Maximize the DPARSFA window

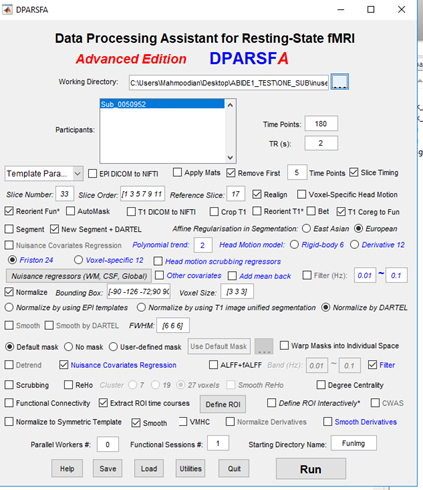coord(371,10)
